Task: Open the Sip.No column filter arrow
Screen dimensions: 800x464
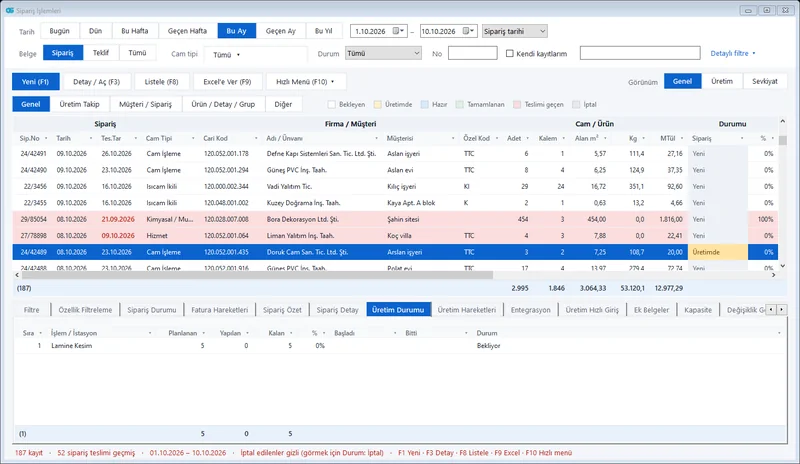Action: click(46, 138)
